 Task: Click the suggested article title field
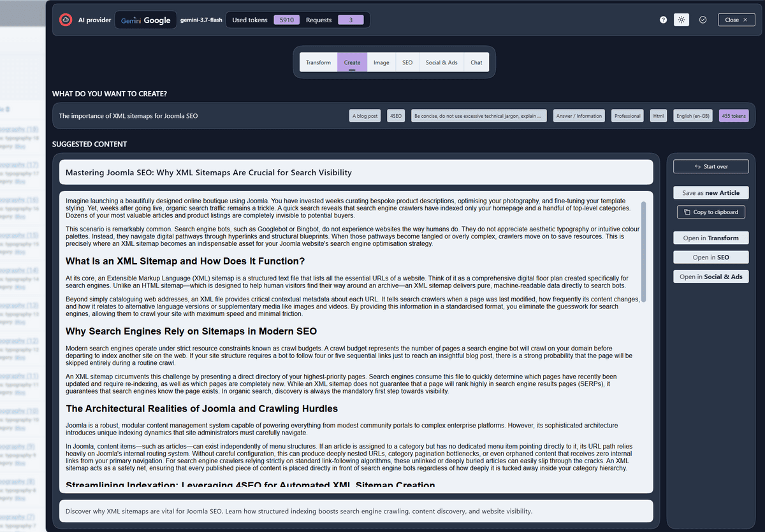[356, 172]
